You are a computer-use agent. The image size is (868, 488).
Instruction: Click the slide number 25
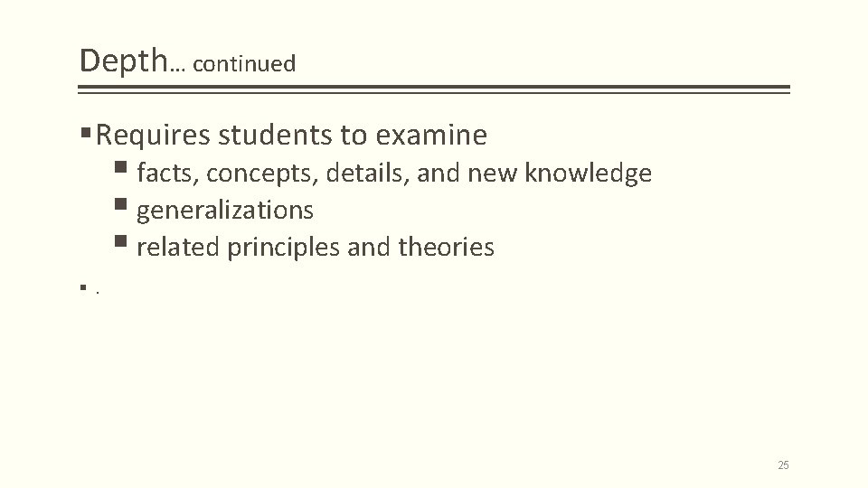pyautogui.click(x=783, y=465)
